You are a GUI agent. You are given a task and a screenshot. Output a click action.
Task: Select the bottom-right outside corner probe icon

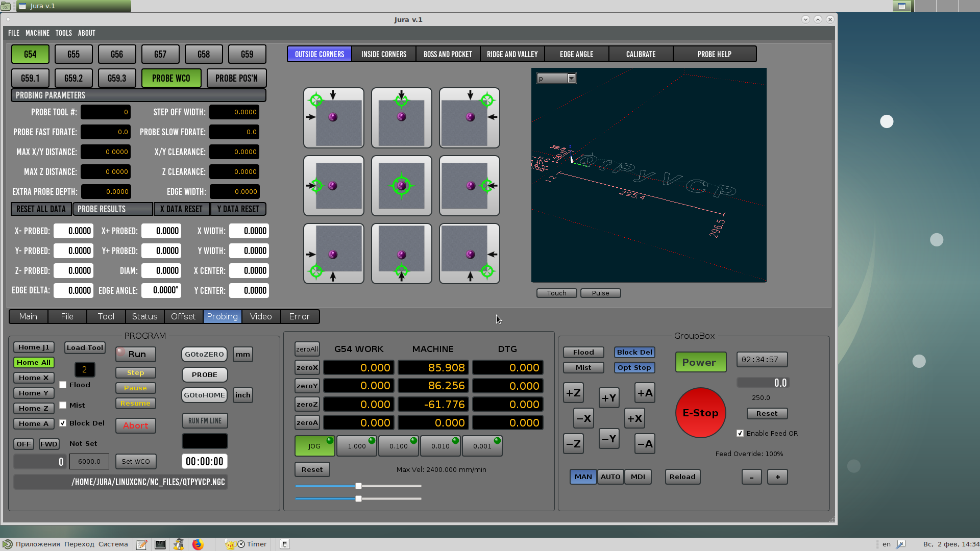point(470,254)
